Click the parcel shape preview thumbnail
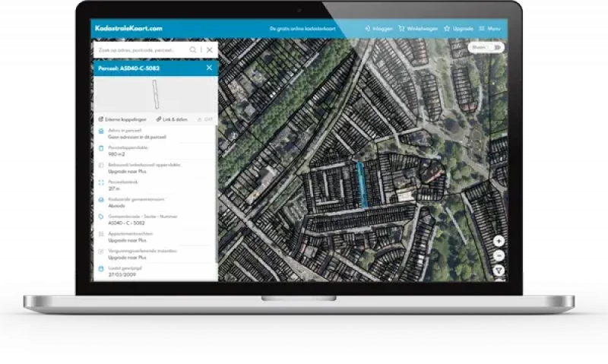The height and width of the screenshot is (364, 608). click(156, 94)
